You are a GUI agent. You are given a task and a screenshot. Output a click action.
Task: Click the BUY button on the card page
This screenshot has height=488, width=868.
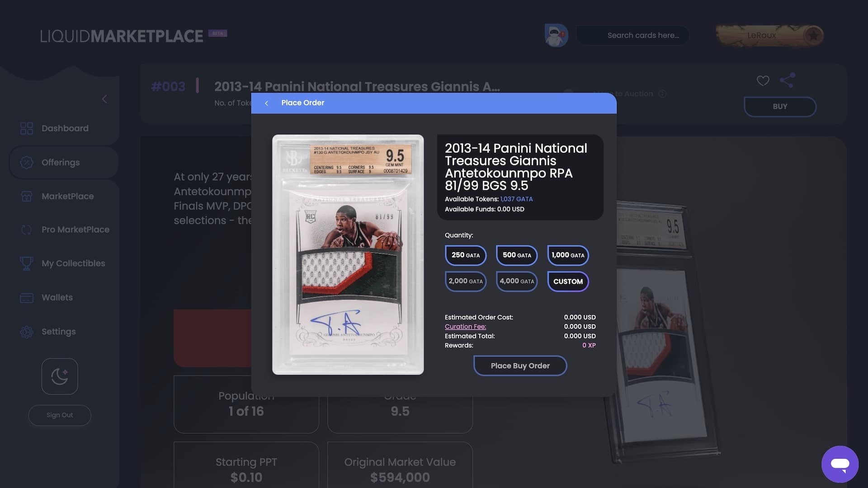pos(780,107)
